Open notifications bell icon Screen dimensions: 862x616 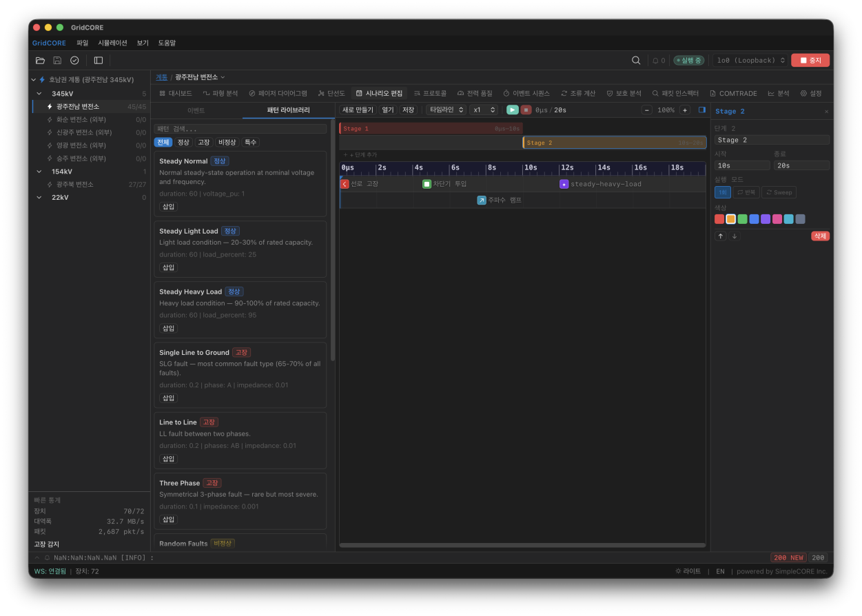655,61
